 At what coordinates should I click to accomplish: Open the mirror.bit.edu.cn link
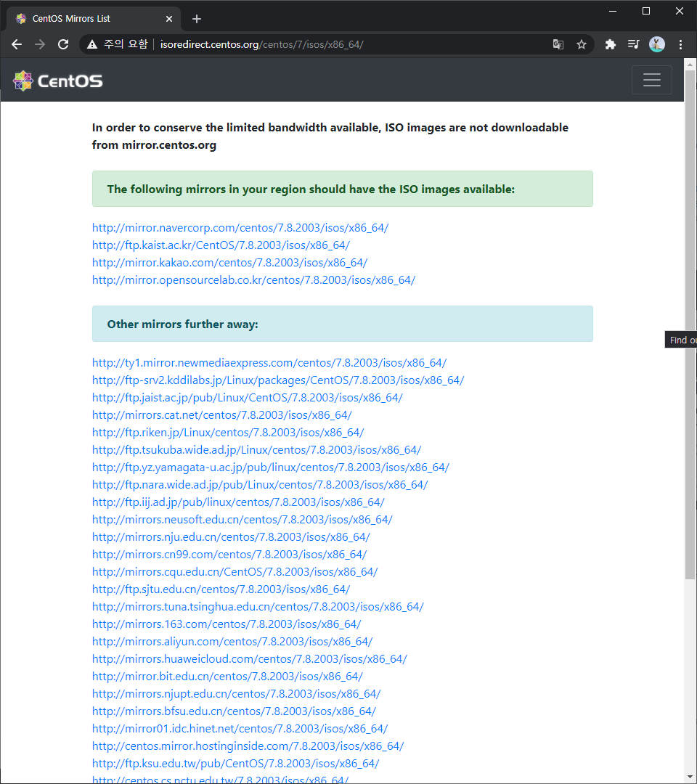(x=227, y=677)
